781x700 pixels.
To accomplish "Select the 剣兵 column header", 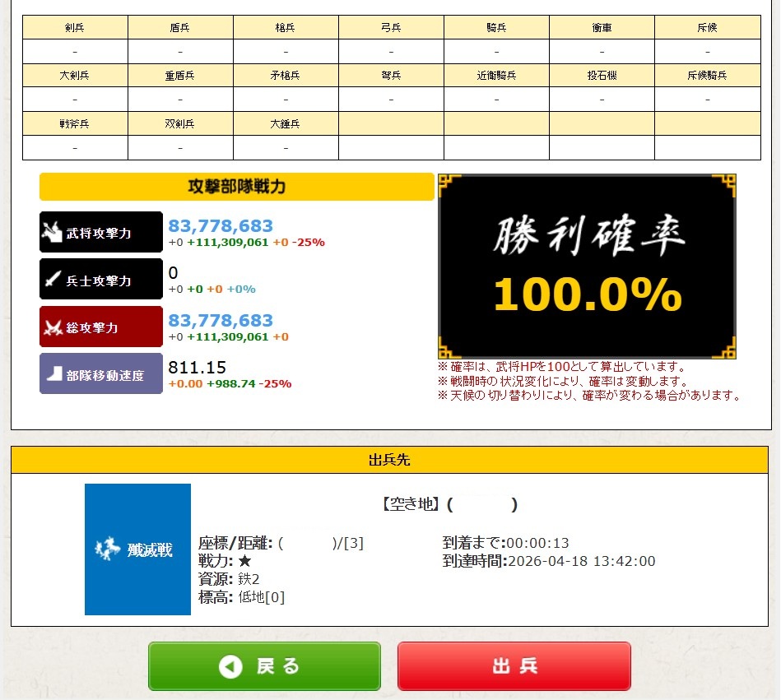I will 75,27.
